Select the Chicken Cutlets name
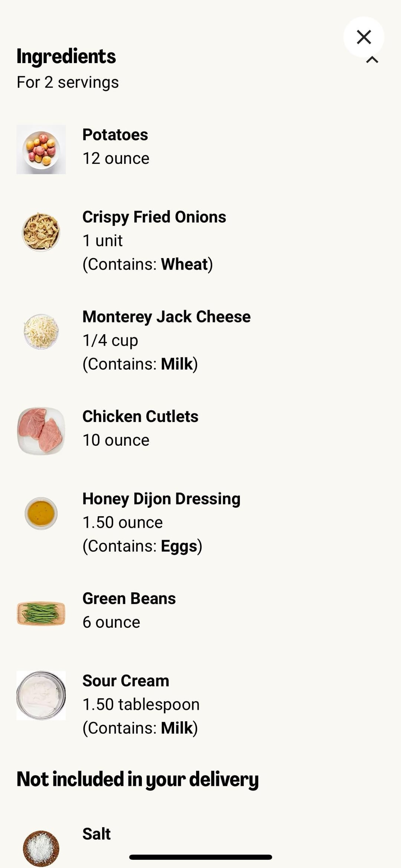 (140, 416)
